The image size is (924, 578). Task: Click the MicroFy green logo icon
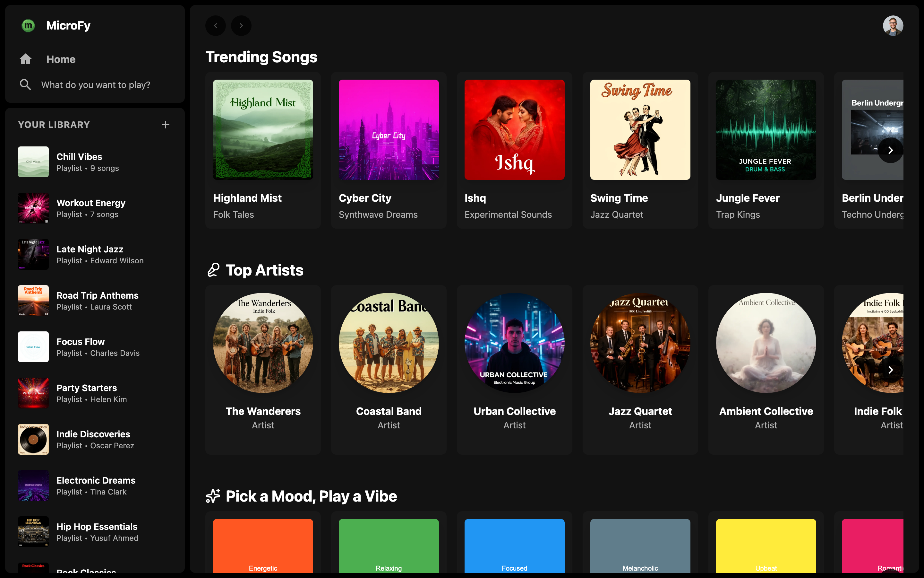(x=28, y=26)
